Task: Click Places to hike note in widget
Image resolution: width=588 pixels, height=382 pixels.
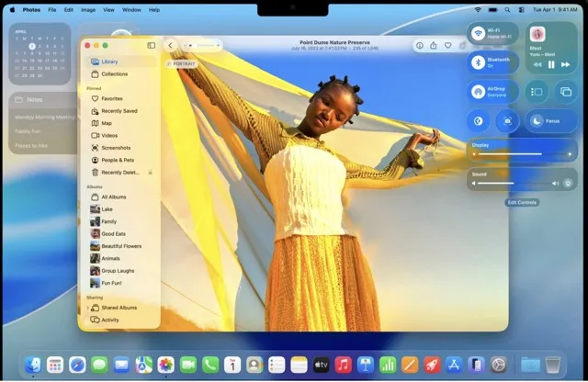Action: tap(31, 145)
